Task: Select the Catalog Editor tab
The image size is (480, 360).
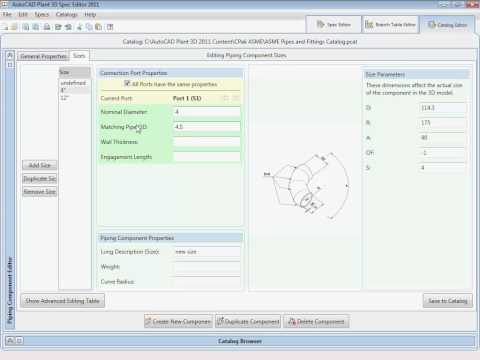Action: pos(447,25)
